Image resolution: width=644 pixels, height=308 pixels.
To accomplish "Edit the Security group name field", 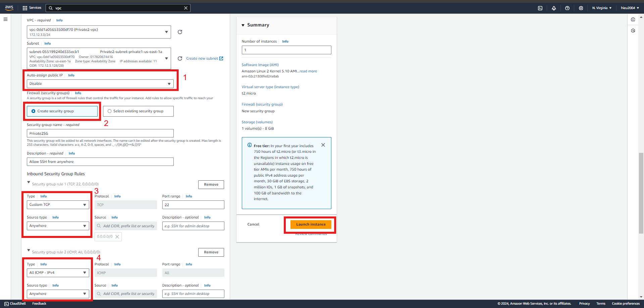I will click(x=100, y=133).
